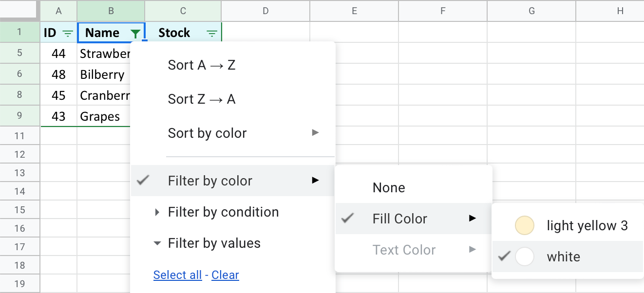Click the white color circle swatch
Image resolution: width=644 pixels, height=293 pixels.
coord(524,256)
